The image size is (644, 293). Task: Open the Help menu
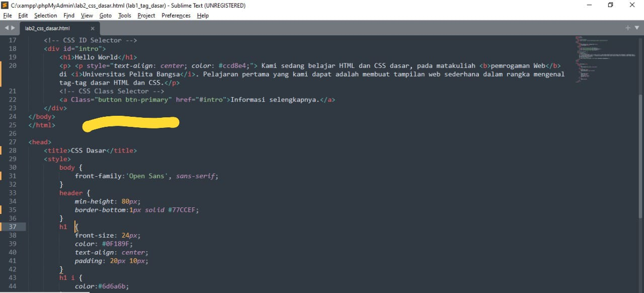(x=203, y=16)
